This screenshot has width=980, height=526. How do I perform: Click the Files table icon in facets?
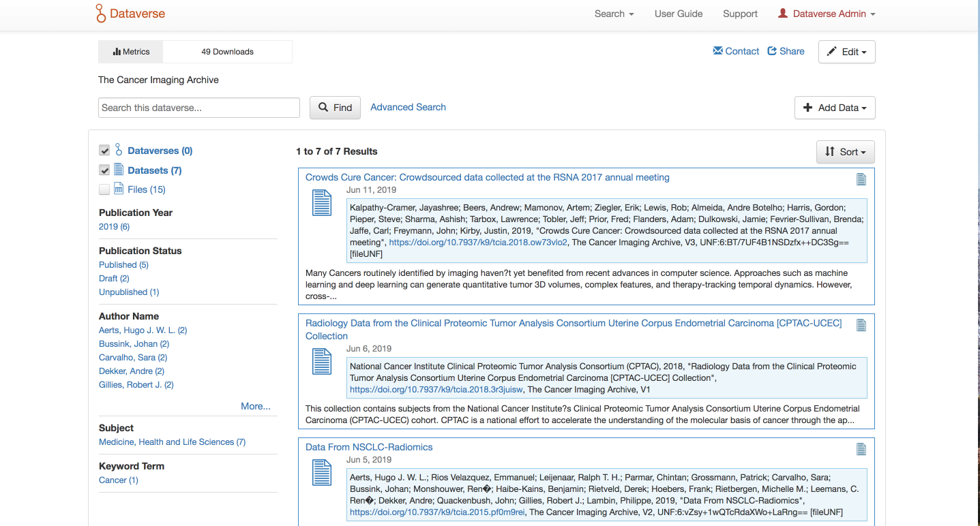point(119,189)
